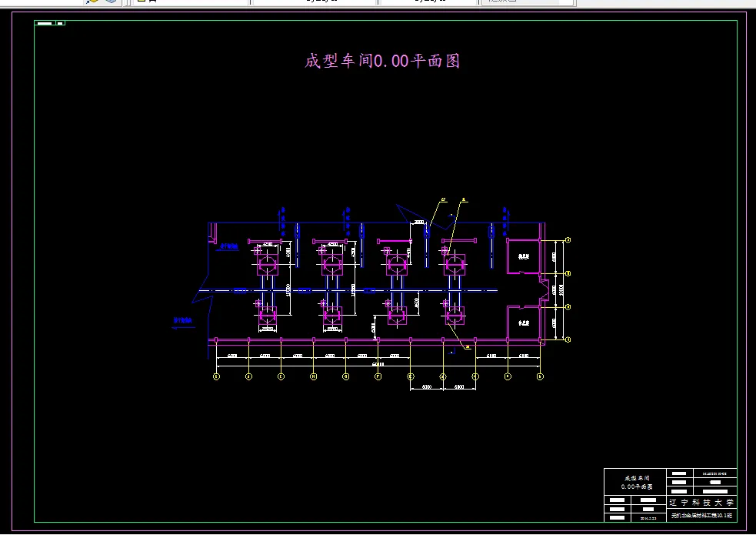Select a magenta machine block inside the plan
Image resolution: width=756 pixels, height=535 pixels.
[268, 266]
